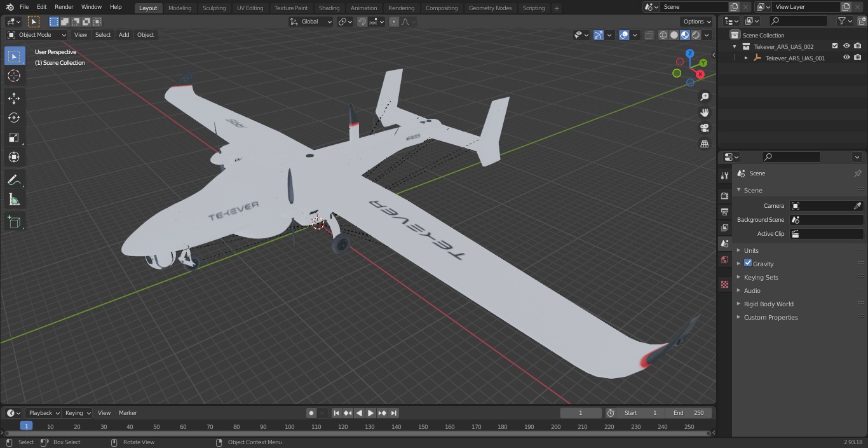Open the Options dropdown

697,22
